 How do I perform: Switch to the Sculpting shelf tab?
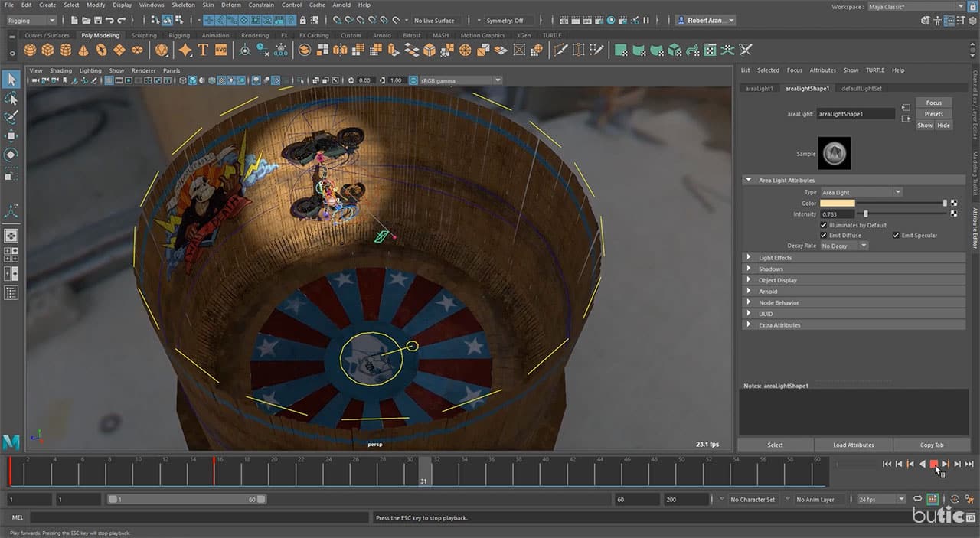tap(144, 35)
